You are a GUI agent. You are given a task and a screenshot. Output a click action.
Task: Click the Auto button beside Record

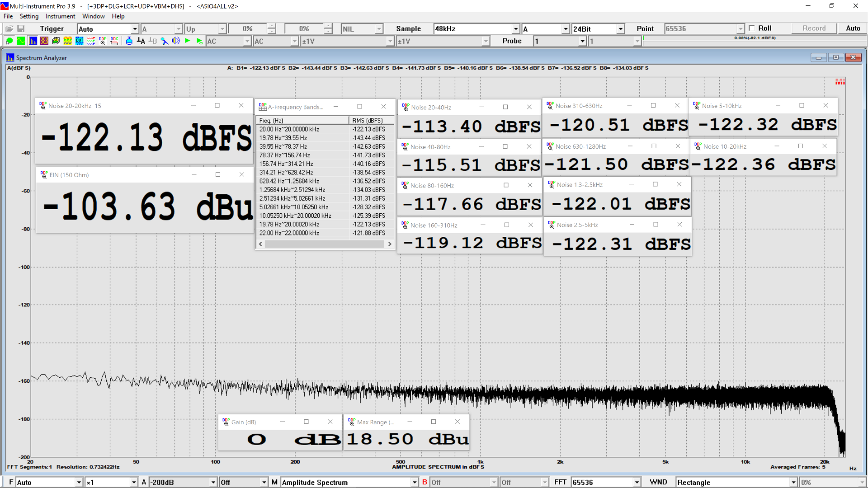[x=853, y=28]
